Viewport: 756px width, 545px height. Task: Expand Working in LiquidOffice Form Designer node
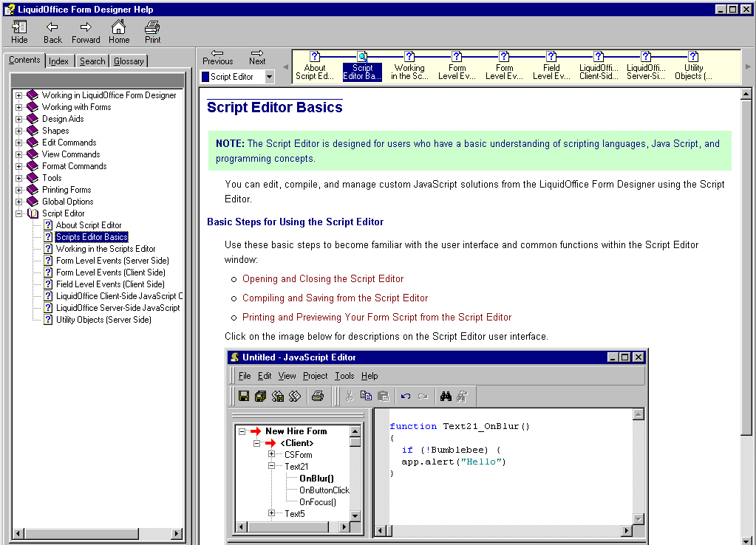coord(18,95)
